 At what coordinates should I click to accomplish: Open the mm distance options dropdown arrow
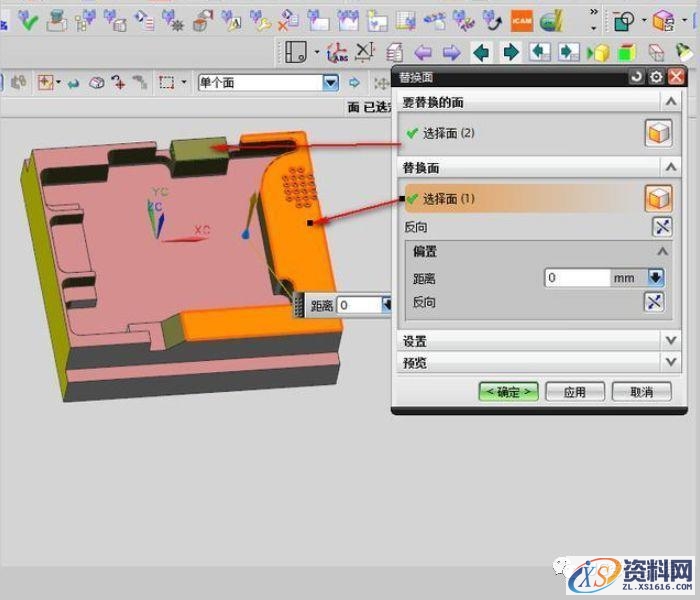click(x=656, y=278)
